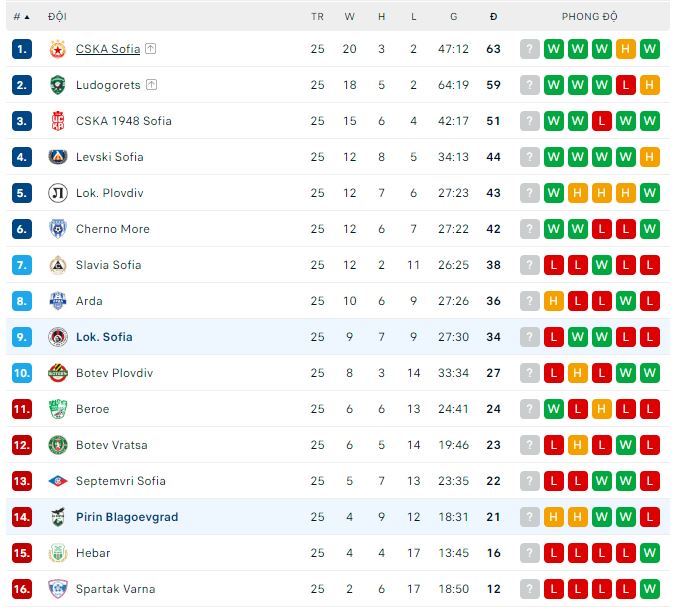Open the CSKA Sofia team link
674x610 pixels.
108,49
